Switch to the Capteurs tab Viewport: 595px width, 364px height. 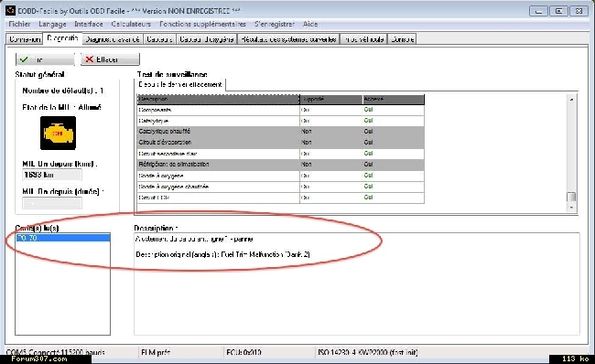tap(159, 39)
